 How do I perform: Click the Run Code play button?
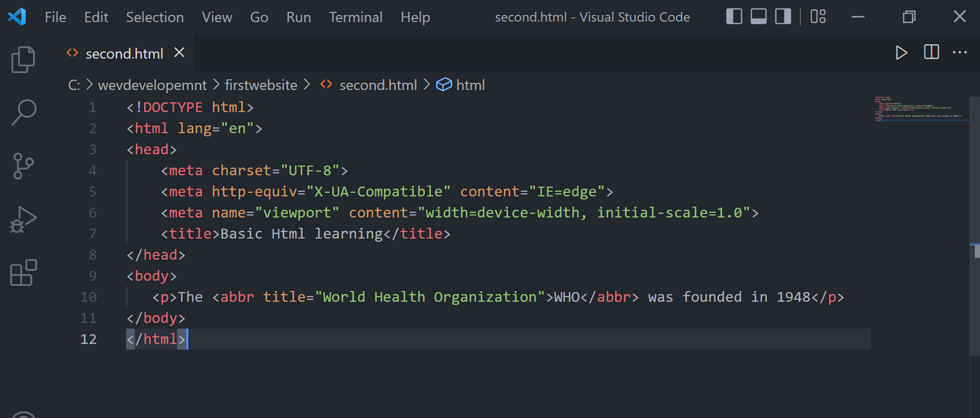click(901, 53)
